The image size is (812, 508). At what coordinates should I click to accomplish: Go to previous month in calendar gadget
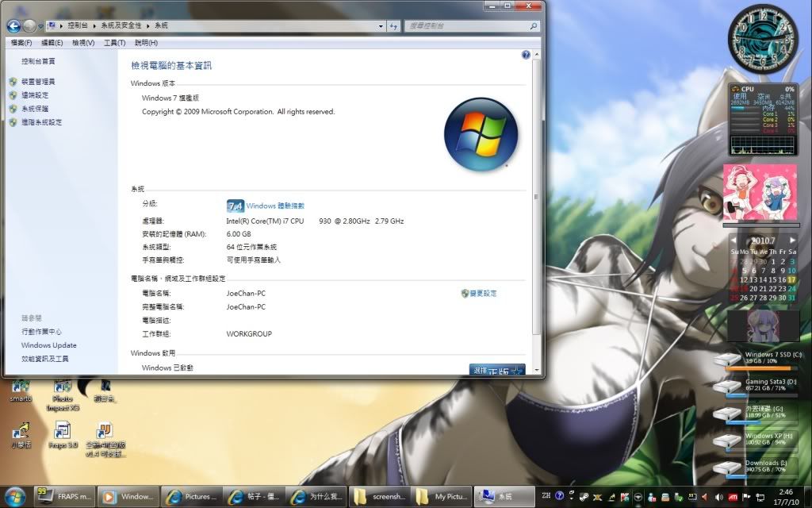pos(733,241)
